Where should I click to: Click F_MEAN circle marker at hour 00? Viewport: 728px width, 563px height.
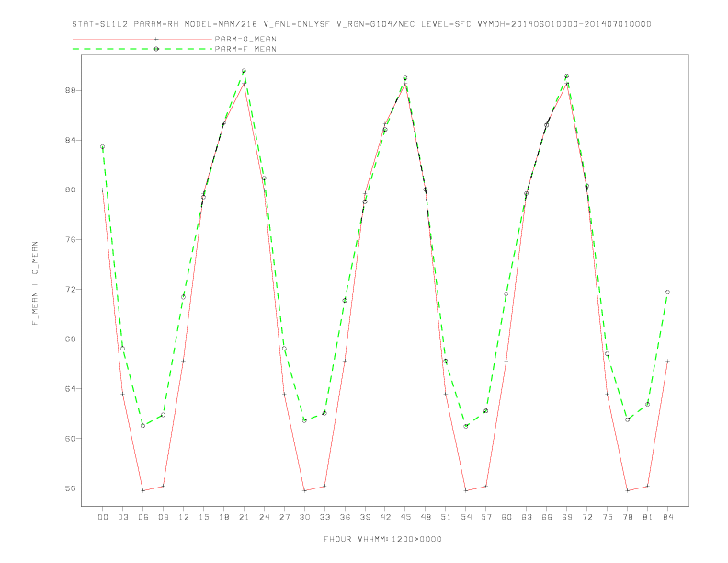(x=103, y=147)
